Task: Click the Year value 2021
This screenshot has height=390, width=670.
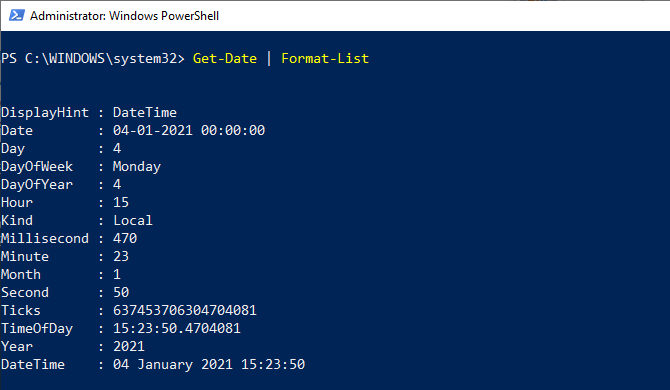Action: (129, 346)
